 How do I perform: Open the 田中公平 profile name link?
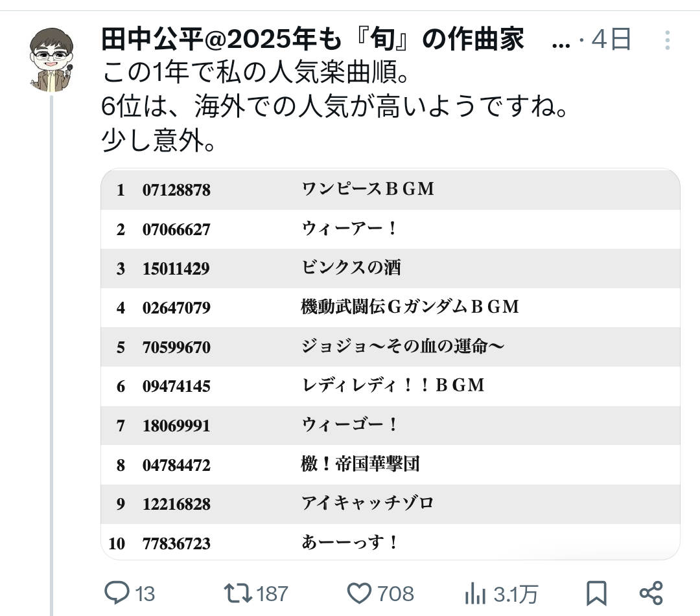click(312, 40)
